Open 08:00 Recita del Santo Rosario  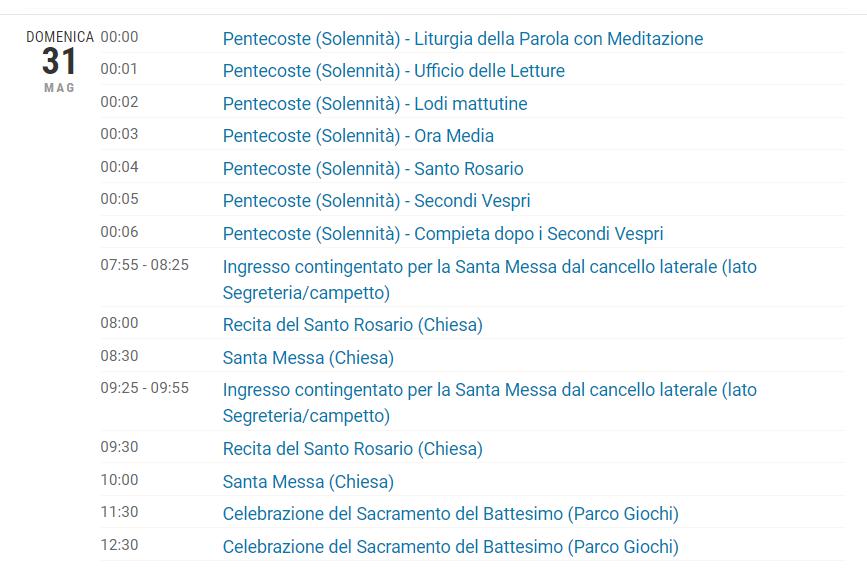point(353,325)
